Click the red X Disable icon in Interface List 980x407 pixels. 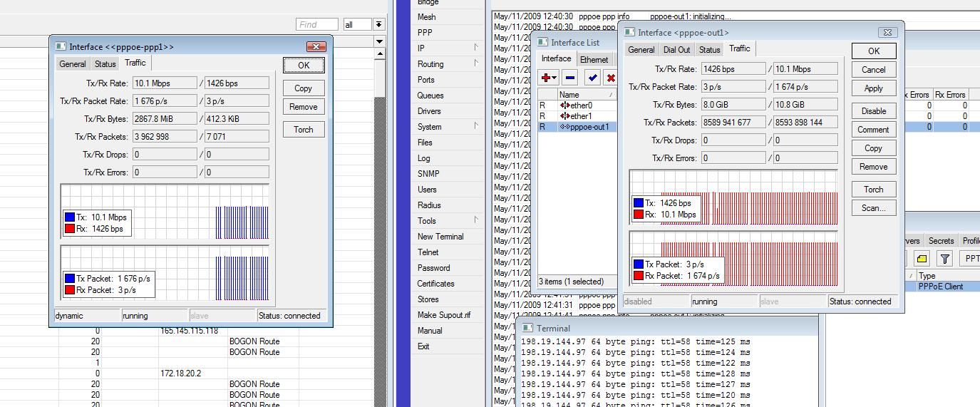[x=611, y=78]
